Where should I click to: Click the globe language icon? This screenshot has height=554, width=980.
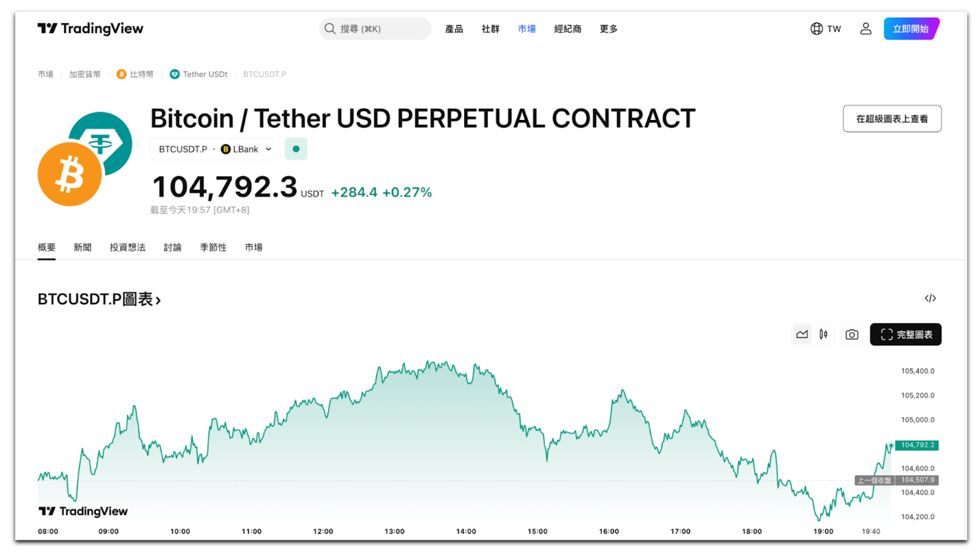[816, 29]
